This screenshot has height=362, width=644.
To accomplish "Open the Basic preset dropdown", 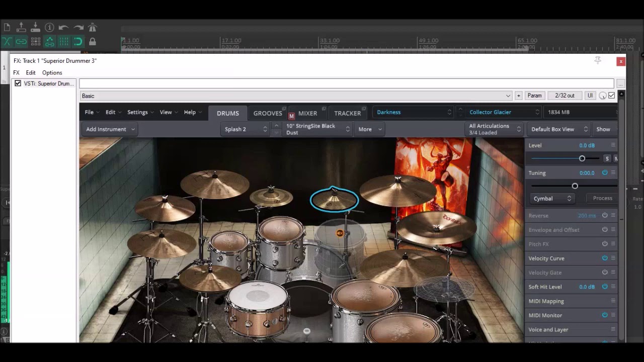I will (x=296, y=96).
